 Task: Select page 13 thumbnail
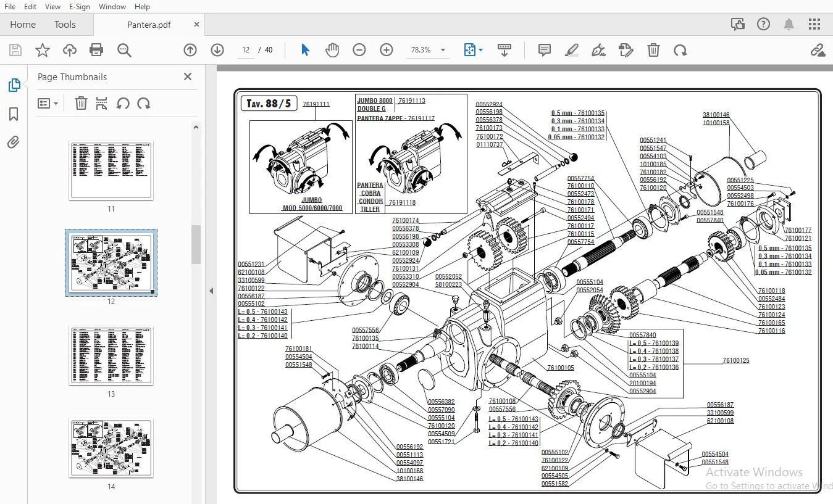[x=111, y=356]
